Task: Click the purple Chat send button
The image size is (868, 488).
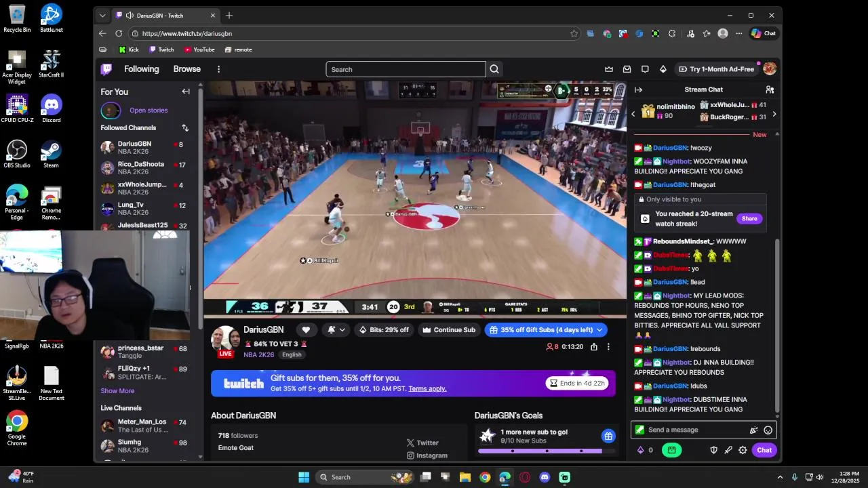Action: tap(764, 450)
